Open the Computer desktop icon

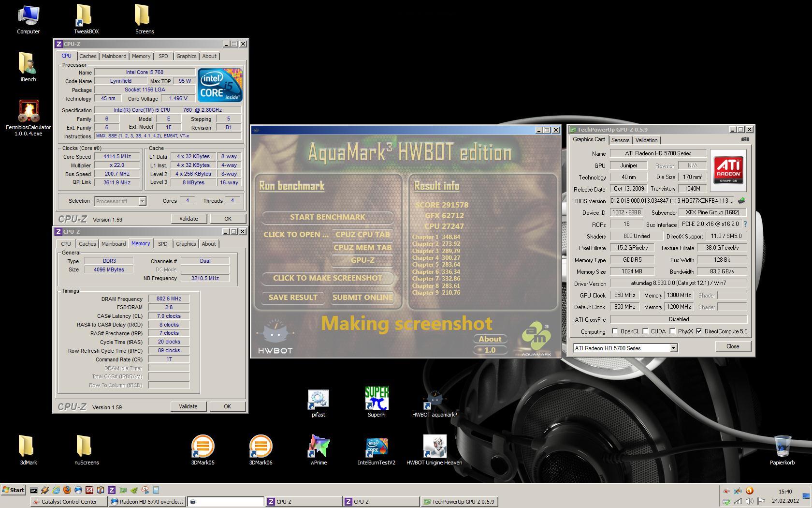coord(28,19)
